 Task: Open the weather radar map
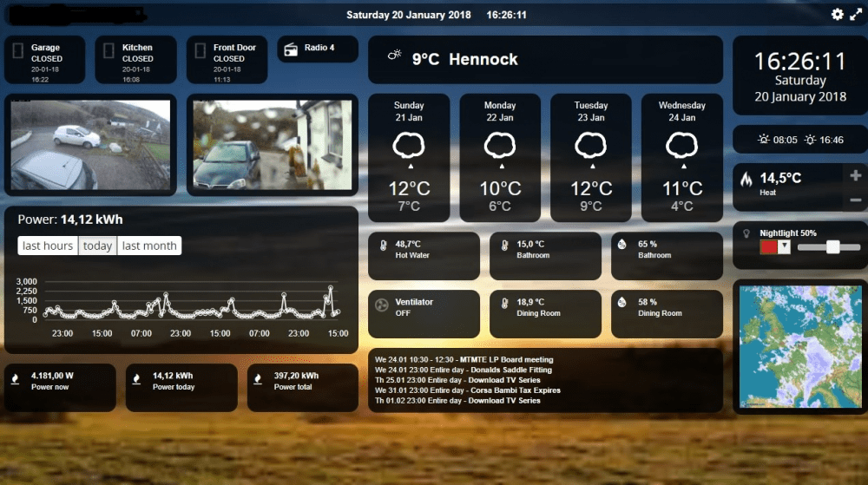click(x=799, y=345)
